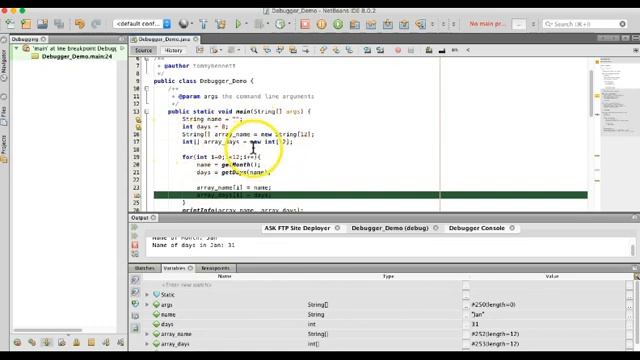Image resolution: width=640 pixels, height=360 pixels.
Task: Switch to the History view
Action: pos(173,50)
